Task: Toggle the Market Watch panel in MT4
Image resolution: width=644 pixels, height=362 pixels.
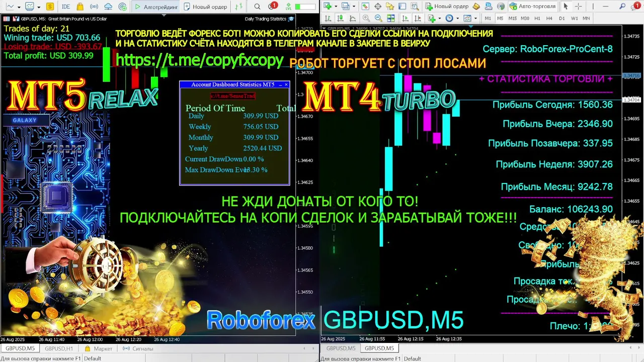Action: point(365,6)
